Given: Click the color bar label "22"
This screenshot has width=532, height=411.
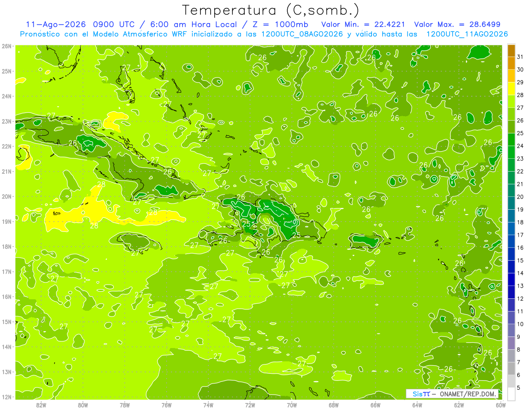Looking at the screenshot, I should pos(520,172).
